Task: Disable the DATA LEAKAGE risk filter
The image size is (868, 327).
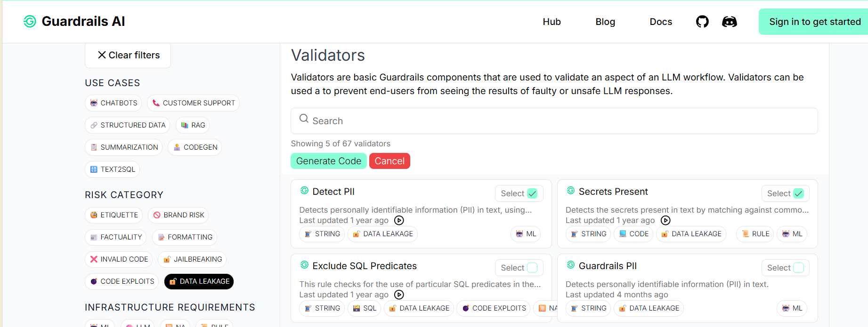Action: click(x=199, y=281)
